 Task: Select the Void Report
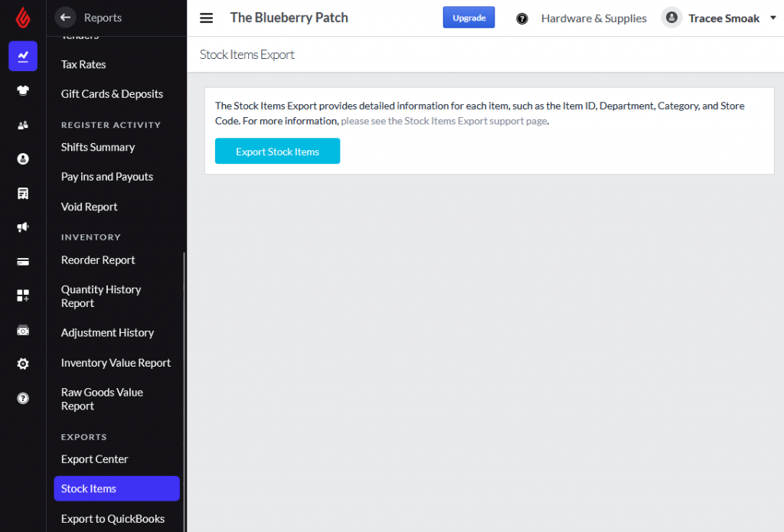tap(88, 207)
